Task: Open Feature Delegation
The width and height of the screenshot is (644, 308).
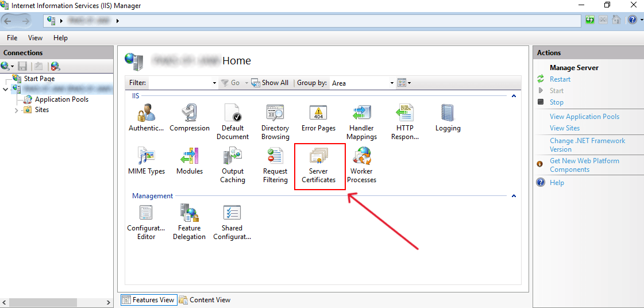Action: coord(190,222)
